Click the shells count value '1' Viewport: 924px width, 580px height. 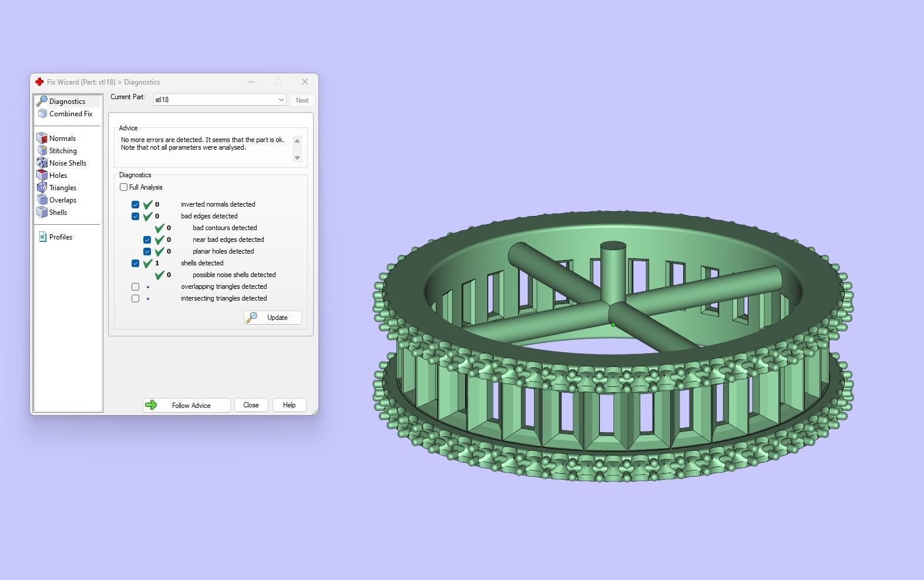tap(157, 263)
